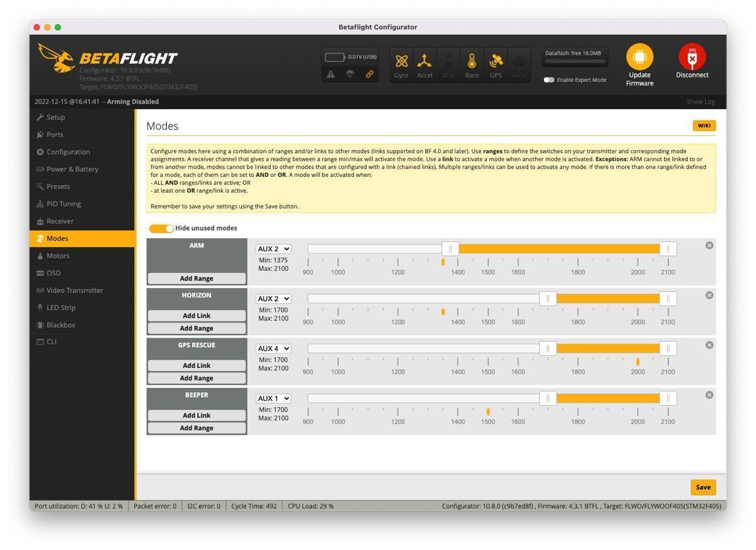Screen dimensions: 756x550
Task: Remove the ARM mode range
Action: [x=709, y=245]
